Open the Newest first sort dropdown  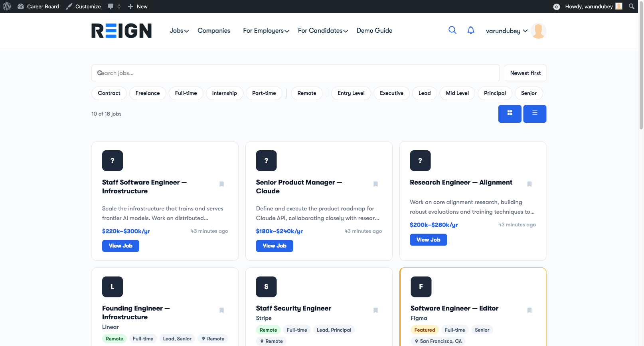coord(525,73)
